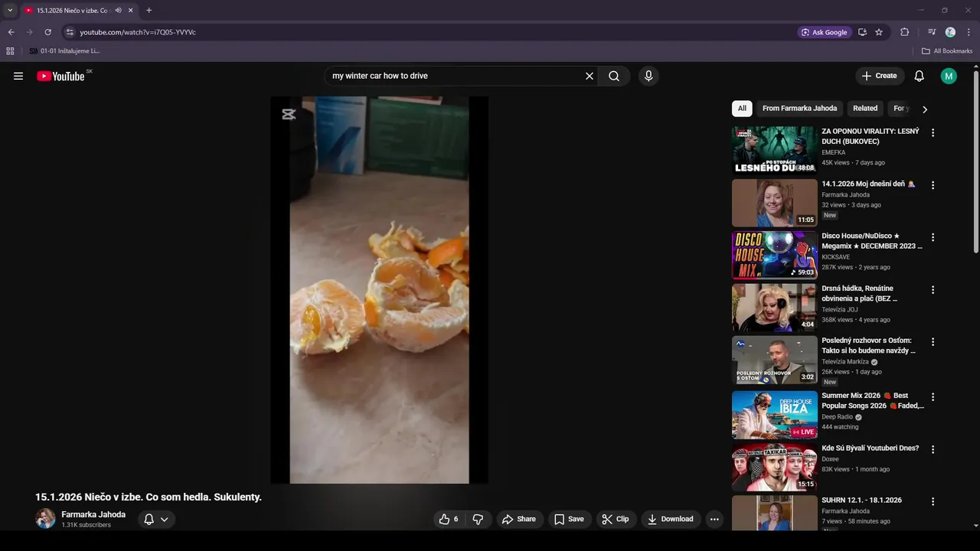Open the browser extensions puzzle icon
Image resolution: width=980 pixels, height=551 pixels.
(x=904, y=32)
